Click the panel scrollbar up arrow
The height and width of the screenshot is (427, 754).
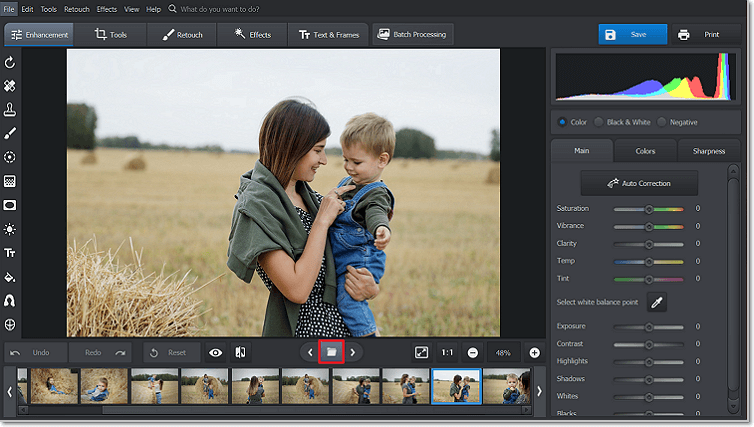(x=733, y=171)
